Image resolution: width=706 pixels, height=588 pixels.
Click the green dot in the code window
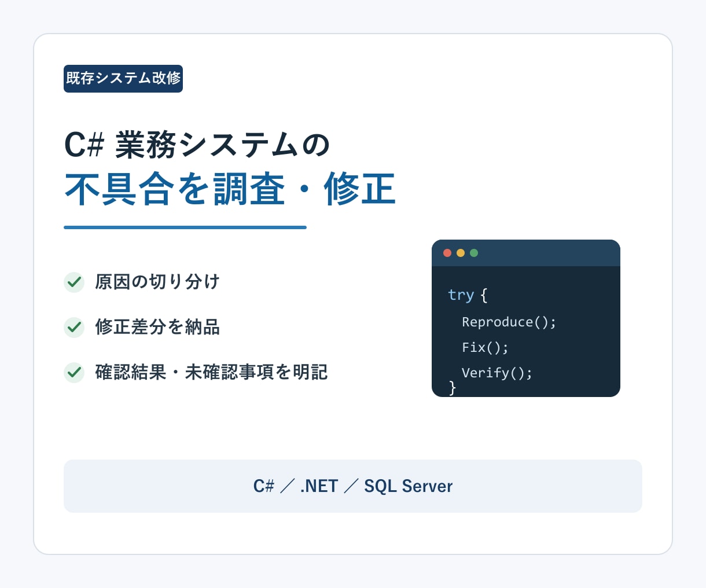[x=474, y=253]
